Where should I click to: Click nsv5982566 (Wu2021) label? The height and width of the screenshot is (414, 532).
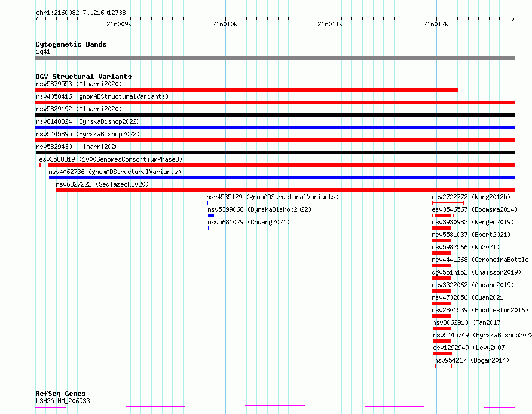click(x=466, y=247)
